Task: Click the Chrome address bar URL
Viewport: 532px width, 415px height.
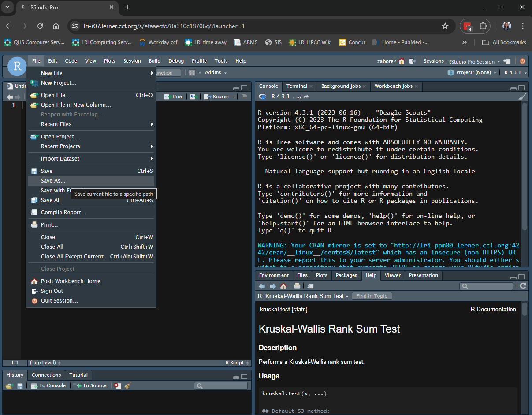Action: tap(164, 26)
